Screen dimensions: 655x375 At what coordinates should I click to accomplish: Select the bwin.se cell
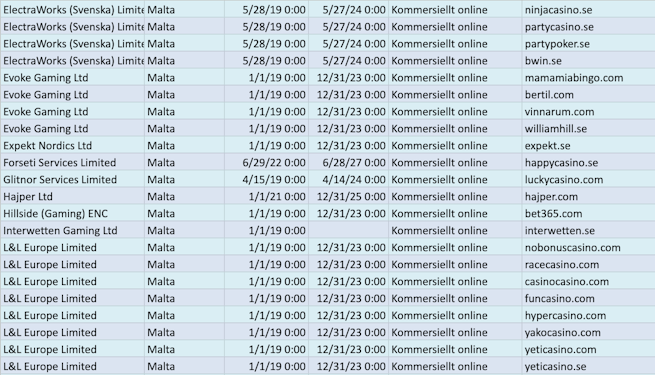tap(588, 61)
